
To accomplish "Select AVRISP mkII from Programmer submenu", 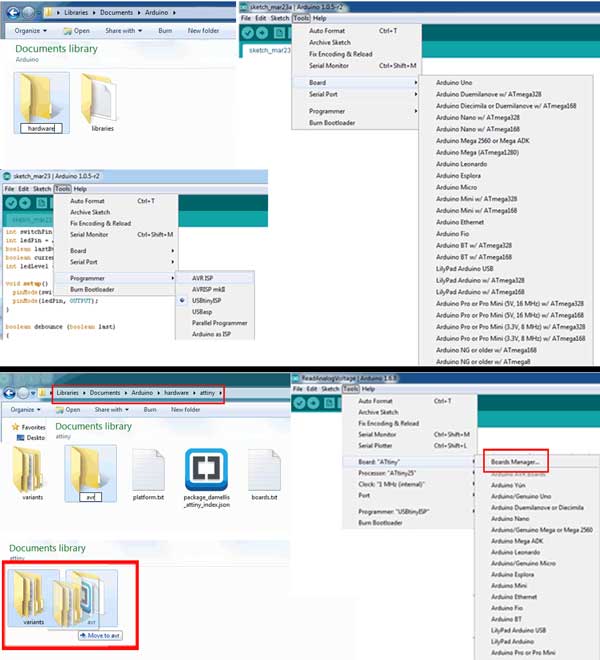I will click(x=215, y=290).
